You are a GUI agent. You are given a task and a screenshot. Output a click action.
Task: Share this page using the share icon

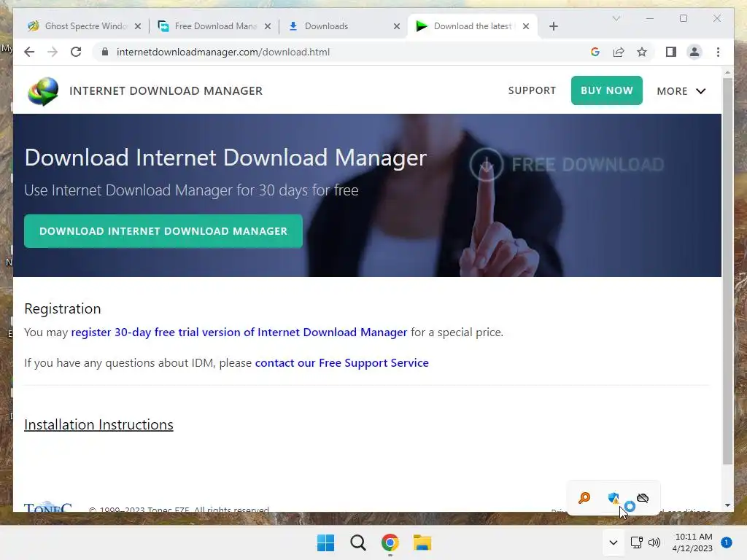click(x=619, y=52)
